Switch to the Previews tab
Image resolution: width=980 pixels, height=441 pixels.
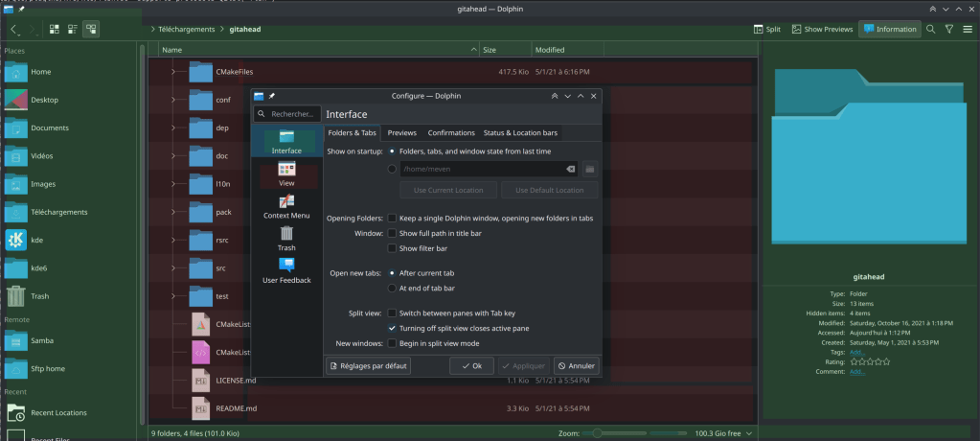pos(401,133)
